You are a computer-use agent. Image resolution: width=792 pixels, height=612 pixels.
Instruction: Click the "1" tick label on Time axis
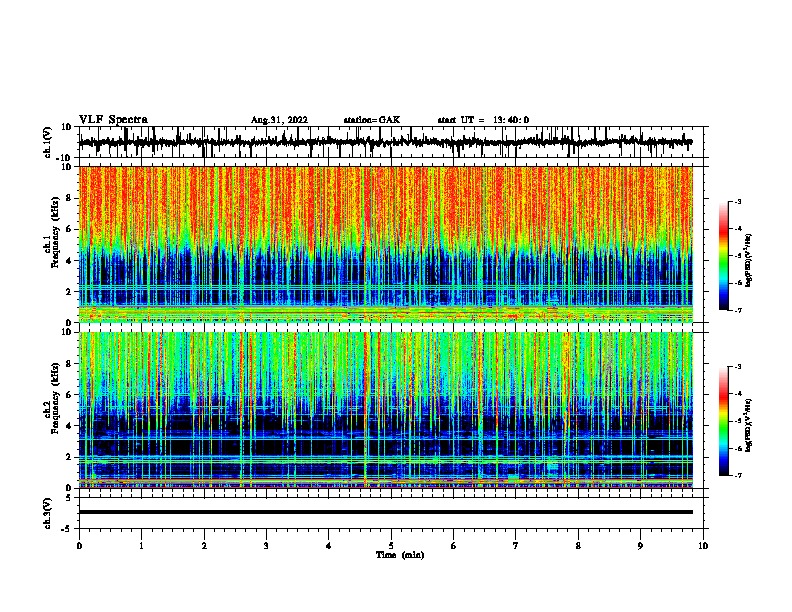pos(141,545)
